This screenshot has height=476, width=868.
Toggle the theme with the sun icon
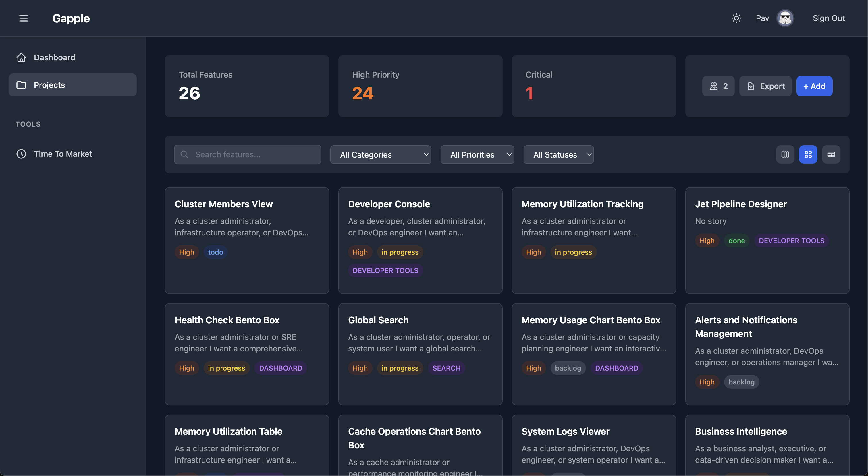coord(736,18)
